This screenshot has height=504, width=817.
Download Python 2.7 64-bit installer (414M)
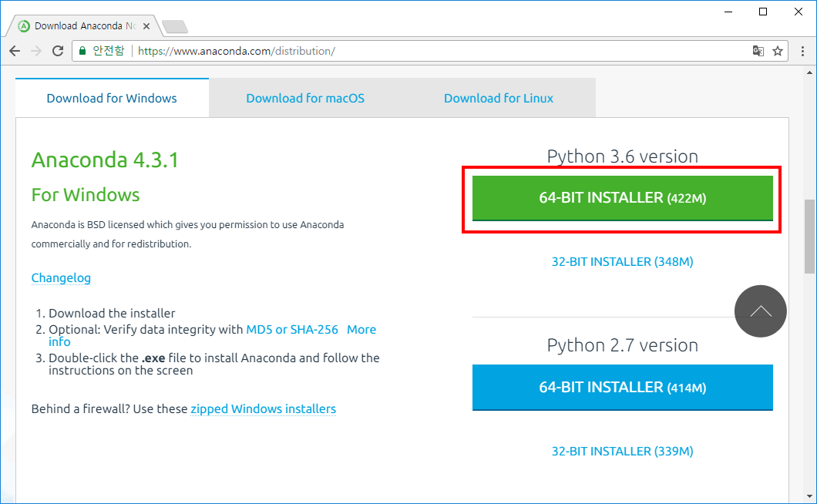(623, 388)
